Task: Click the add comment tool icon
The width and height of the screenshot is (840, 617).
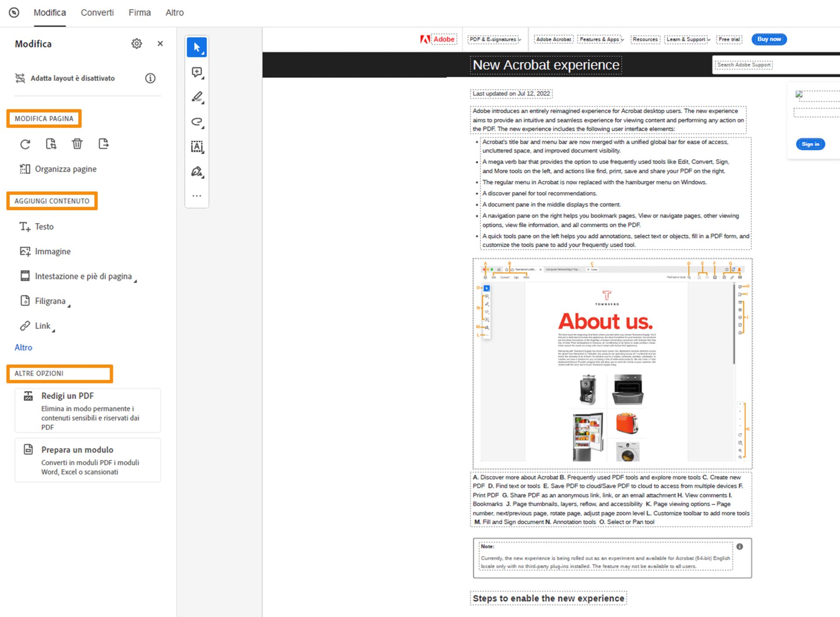Action: pos(197,72)
